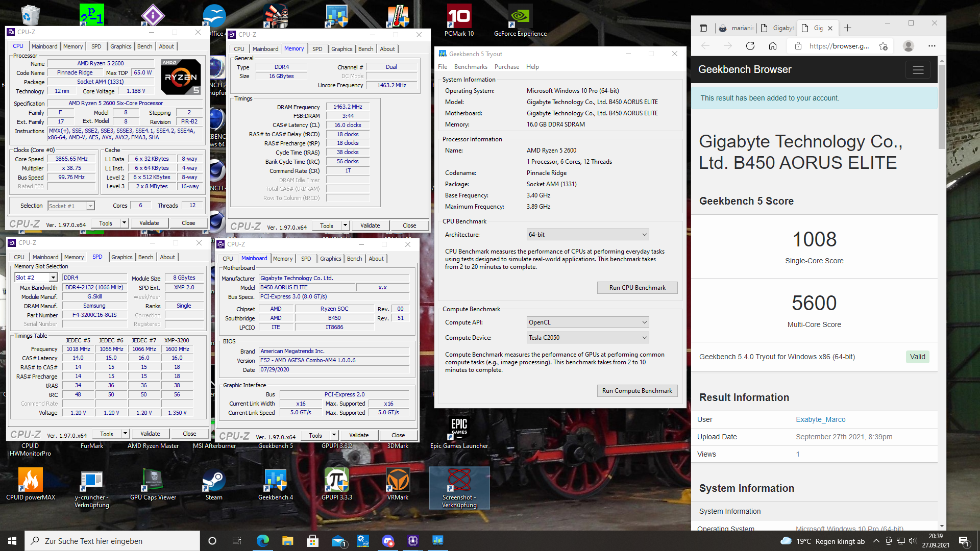Screen dimensions: 980x551
Task: Open Mail app on taskbar
Action: [x=338, y=541]
